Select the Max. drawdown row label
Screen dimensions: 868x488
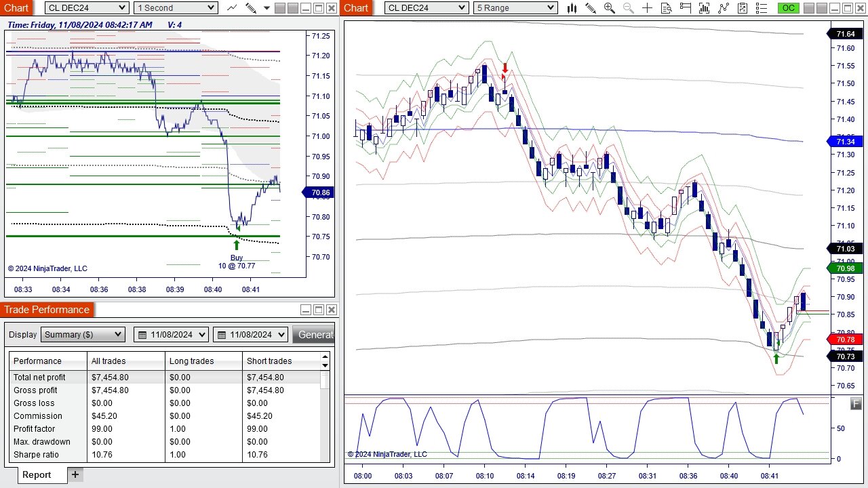(x=41, y=441)
